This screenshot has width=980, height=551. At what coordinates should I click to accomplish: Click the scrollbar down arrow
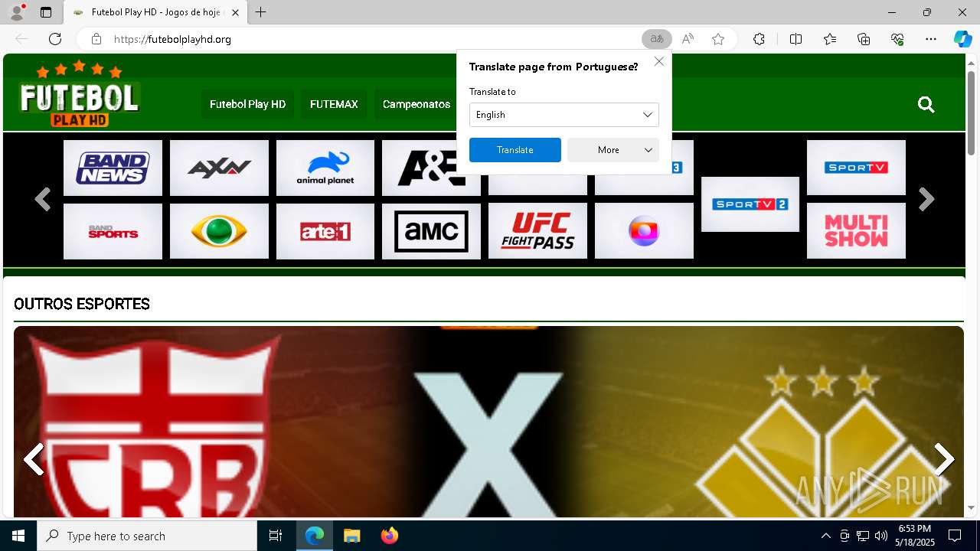pyautogui.click(x=972, y=508)
